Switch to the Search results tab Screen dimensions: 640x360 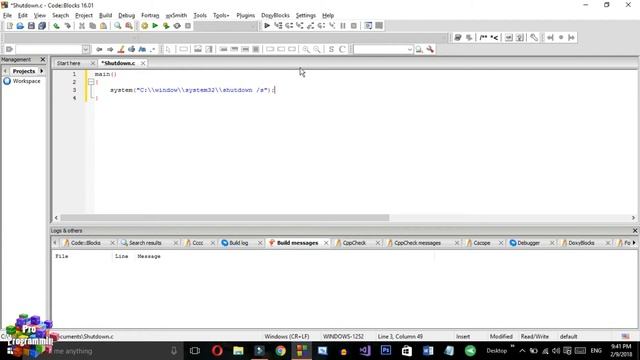click(x=145, y=243)
